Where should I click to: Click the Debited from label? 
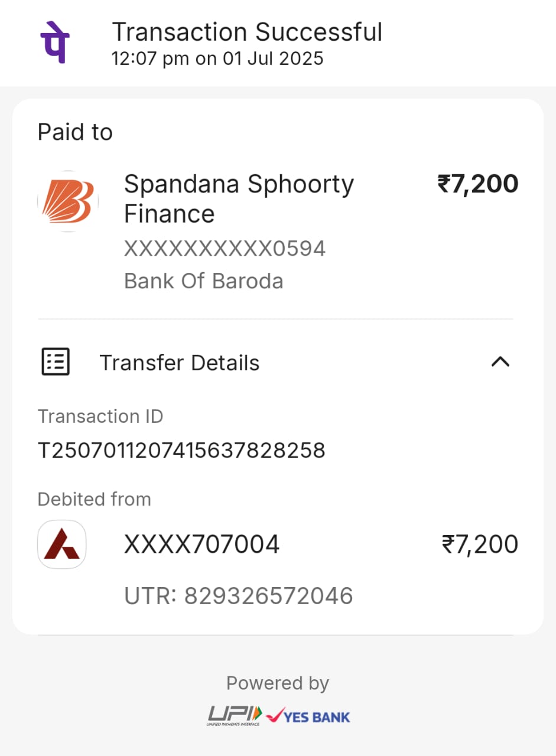[94, 499]
